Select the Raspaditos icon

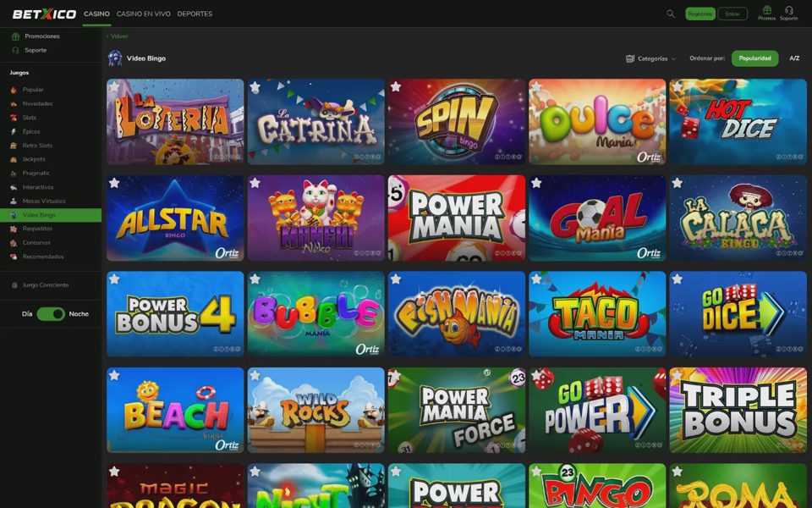point(14,229)
